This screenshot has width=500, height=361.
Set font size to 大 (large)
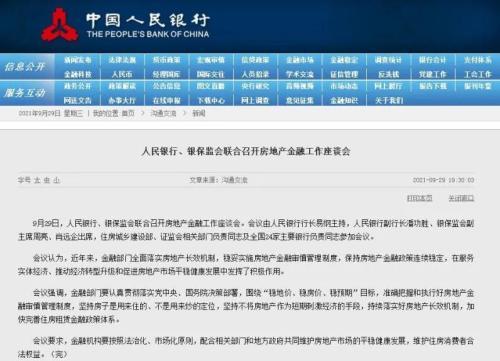(x=37, y=180)
